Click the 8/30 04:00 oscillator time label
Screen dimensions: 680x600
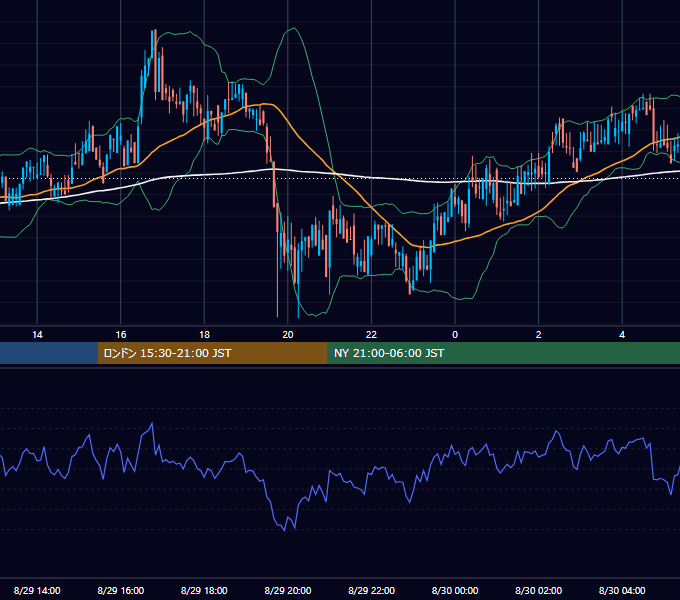(x=622, y=590)
